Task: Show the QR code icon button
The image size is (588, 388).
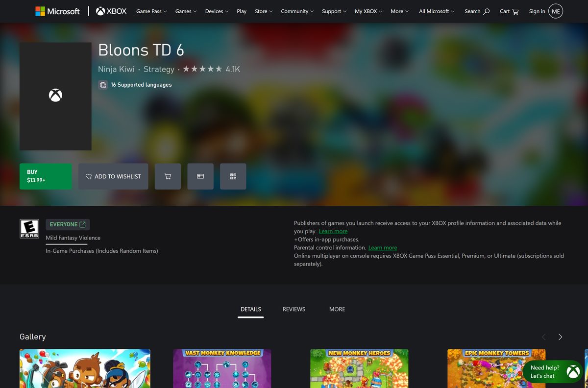Action: pyautogui.click(x=233, y=176)
